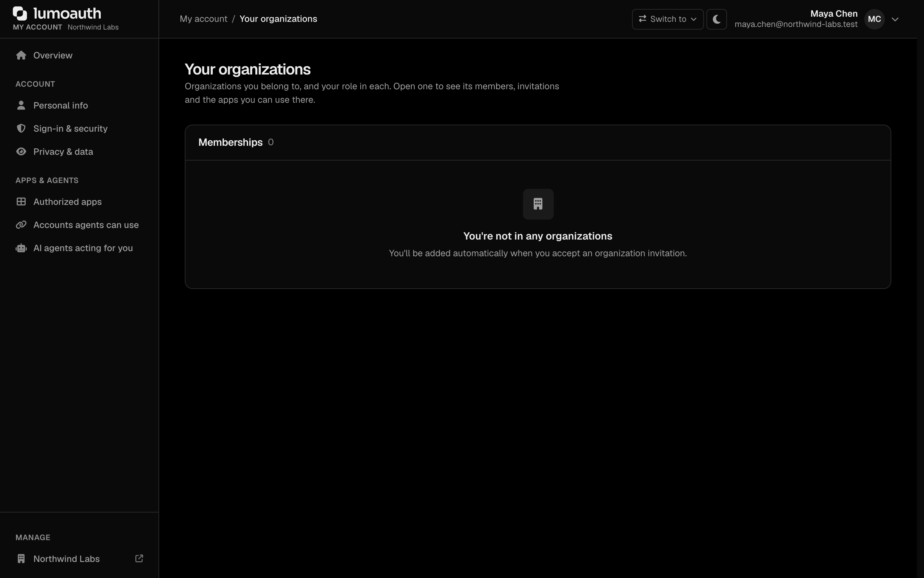The image size is (924, 578).
Task: Click the Accounts agents can use link icon
Action: click(x=21, y=225)
